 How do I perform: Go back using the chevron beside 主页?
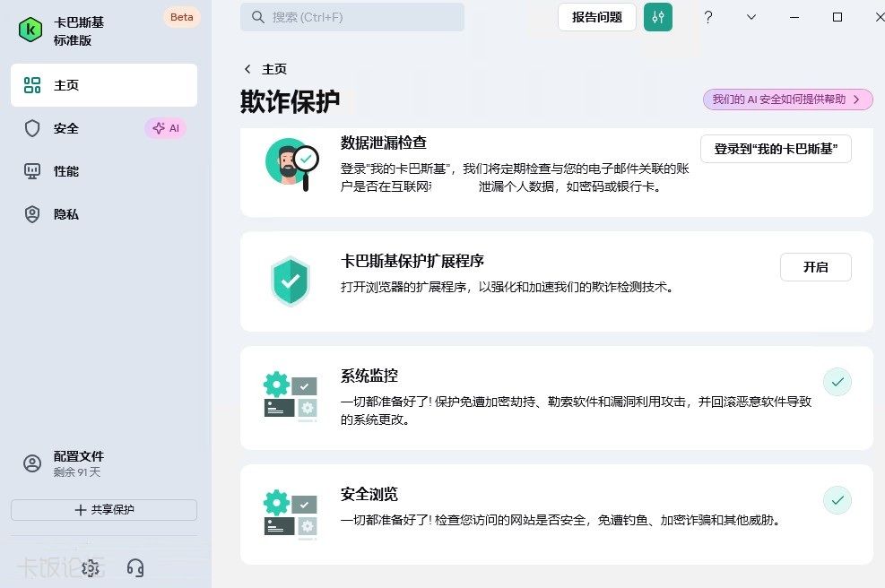[x=247, y=69]
